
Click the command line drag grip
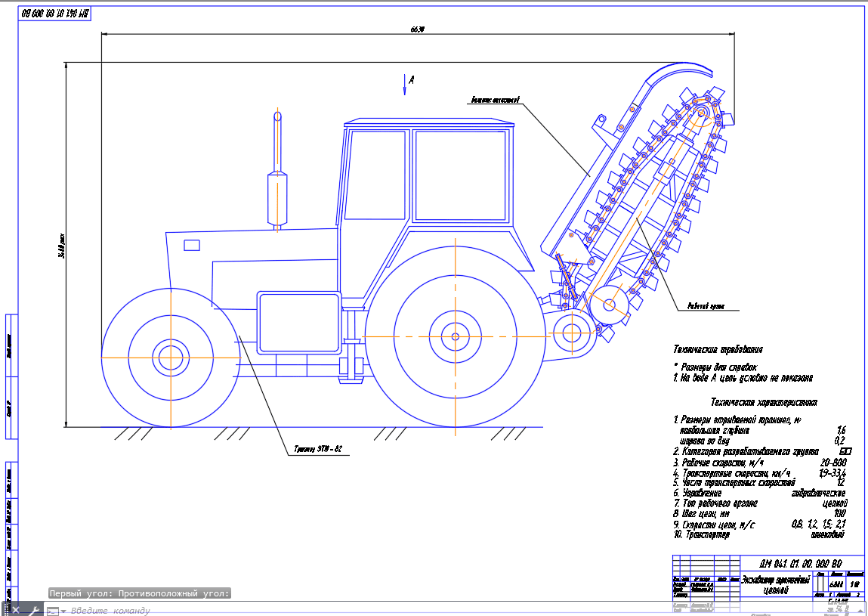[6, 610]
